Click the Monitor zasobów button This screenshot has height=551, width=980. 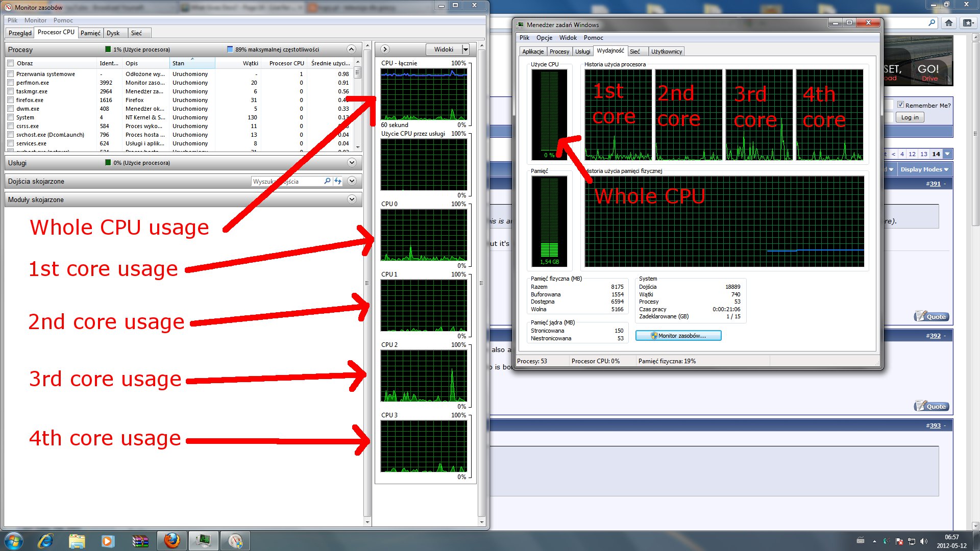pos(678,336)
